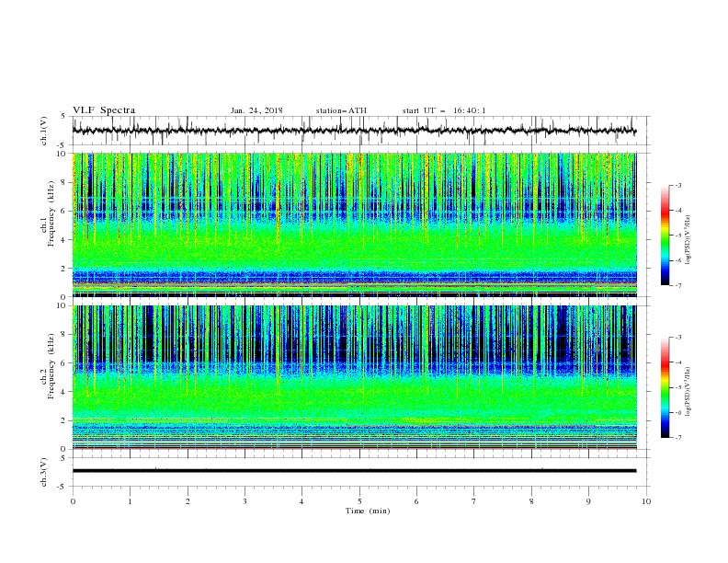Click the "station=ATH" header label
The image size is (728, 563).
[x=341, y=110]
